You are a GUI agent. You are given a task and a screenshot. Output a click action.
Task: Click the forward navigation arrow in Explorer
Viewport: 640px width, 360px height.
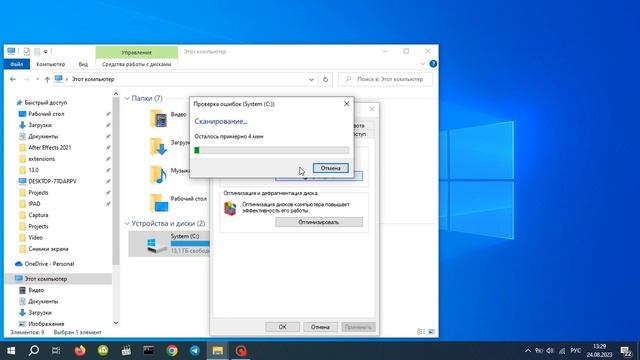pyautogui.click(x=27, y=79)
